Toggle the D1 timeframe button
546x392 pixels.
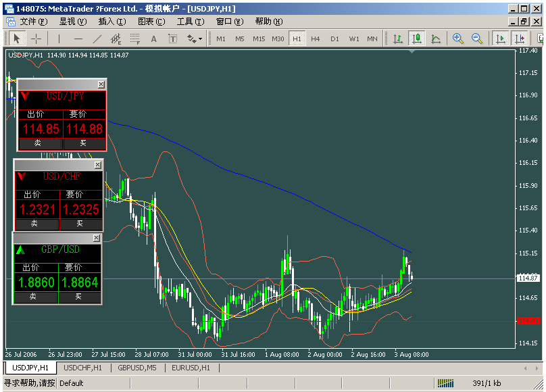coord(334,39)
